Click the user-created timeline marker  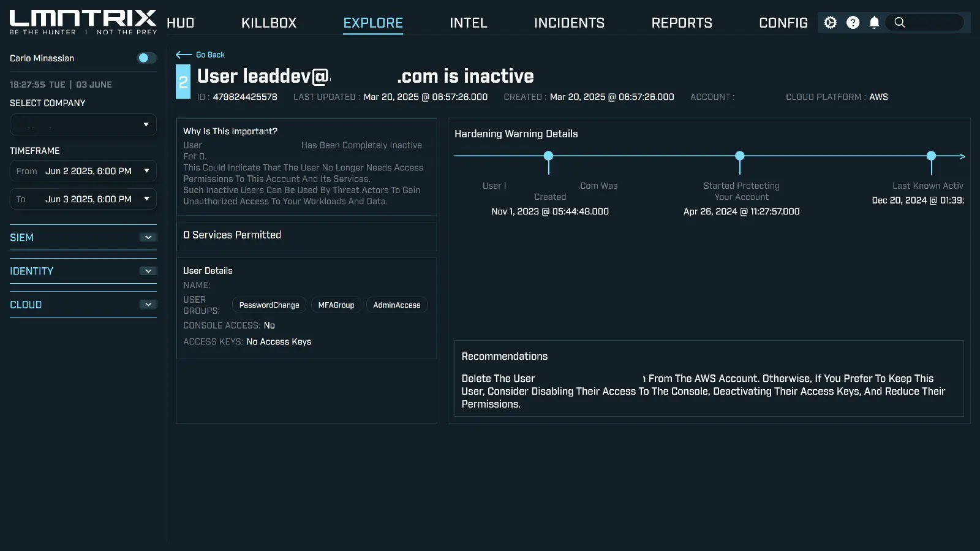pyautogui.click(x=549, y=156)
